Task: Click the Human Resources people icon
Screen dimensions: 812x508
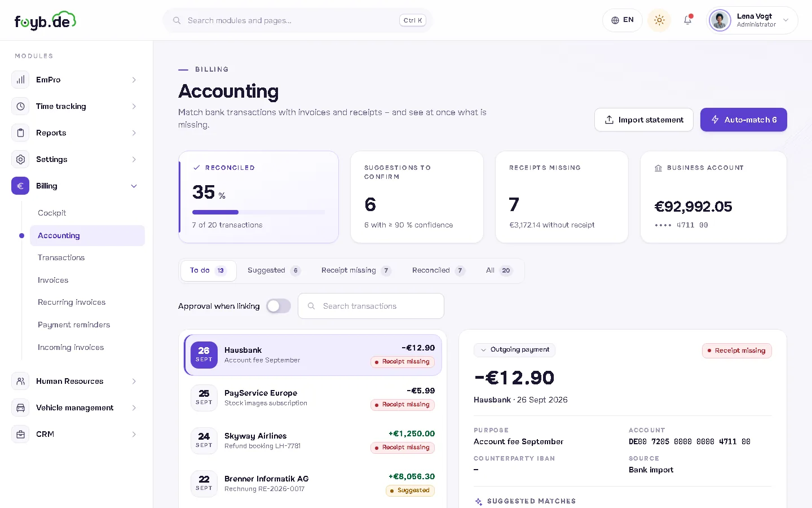Action: click(x=20, y=381)
